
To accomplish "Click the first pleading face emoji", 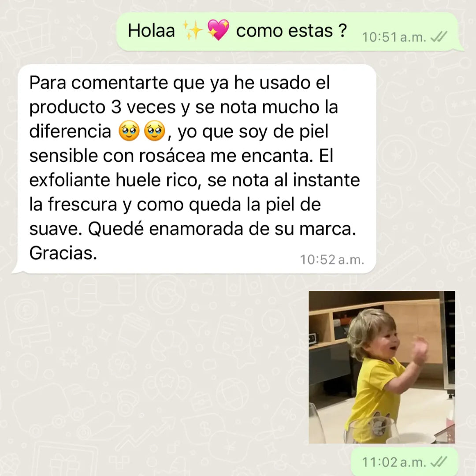I will pyautogui.click(x=129, y=131).
